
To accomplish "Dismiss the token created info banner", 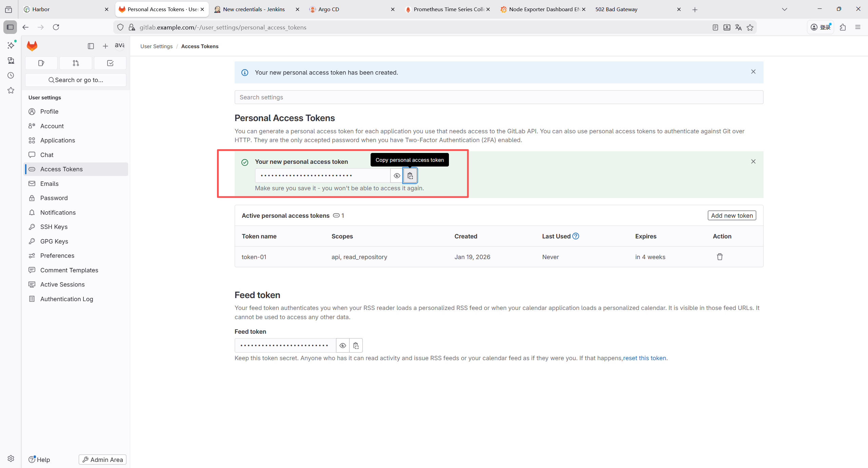I will 753,72.
